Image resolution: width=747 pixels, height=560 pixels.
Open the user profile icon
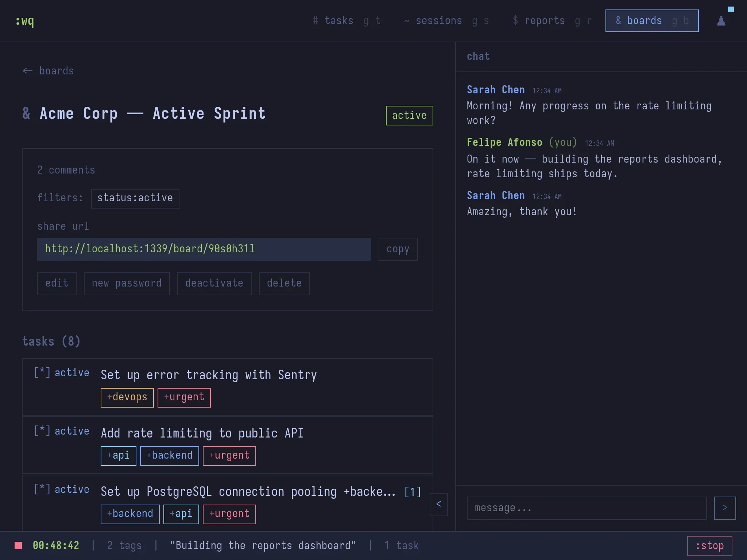(x=721, y=21)
